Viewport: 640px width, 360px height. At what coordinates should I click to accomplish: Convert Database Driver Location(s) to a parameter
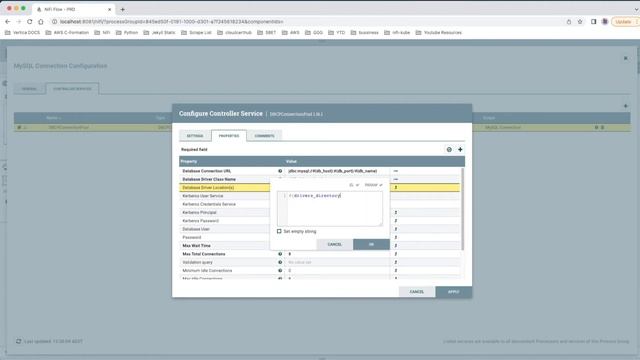coord(396,187)
